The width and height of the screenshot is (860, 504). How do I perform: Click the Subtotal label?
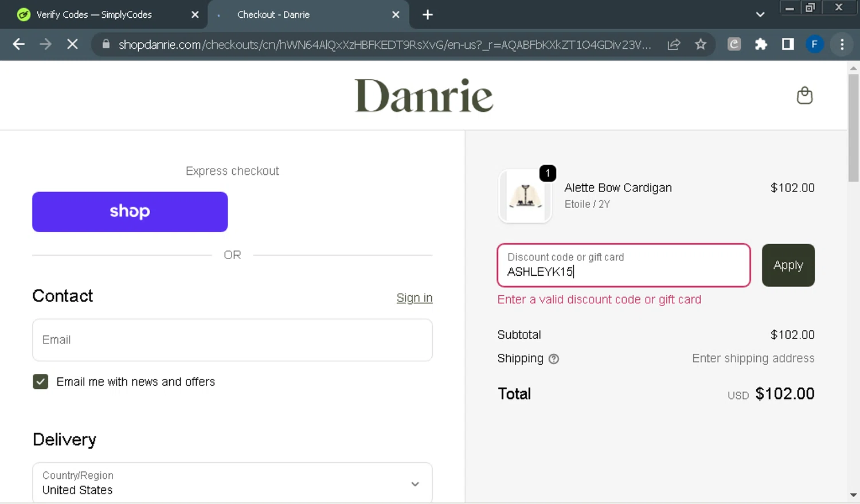[519, 335]
